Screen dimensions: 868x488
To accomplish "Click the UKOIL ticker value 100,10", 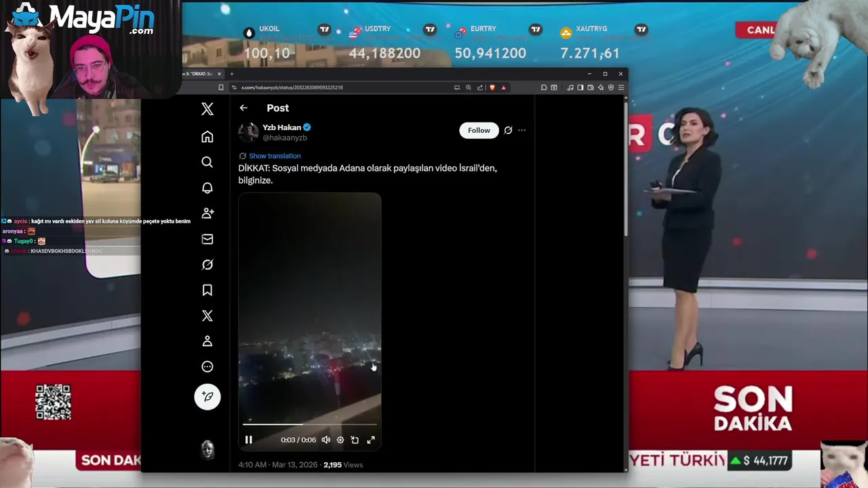I will (267, 53).
